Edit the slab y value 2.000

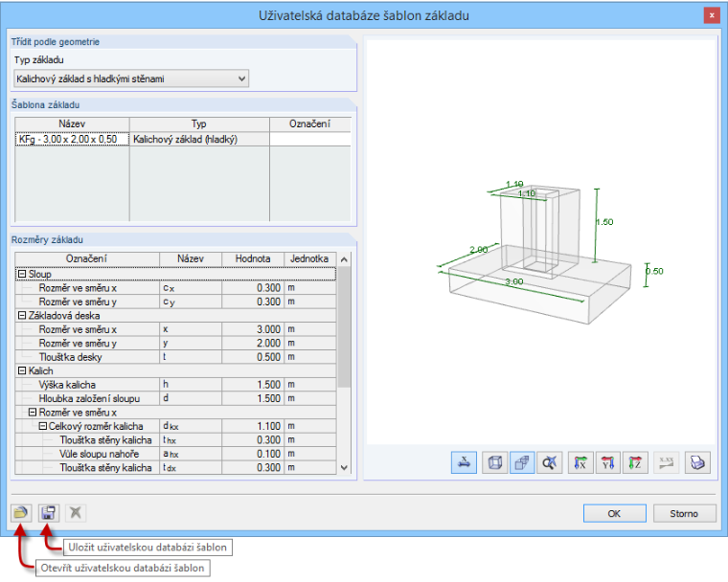pyautogui.click(x=253, y=343)
